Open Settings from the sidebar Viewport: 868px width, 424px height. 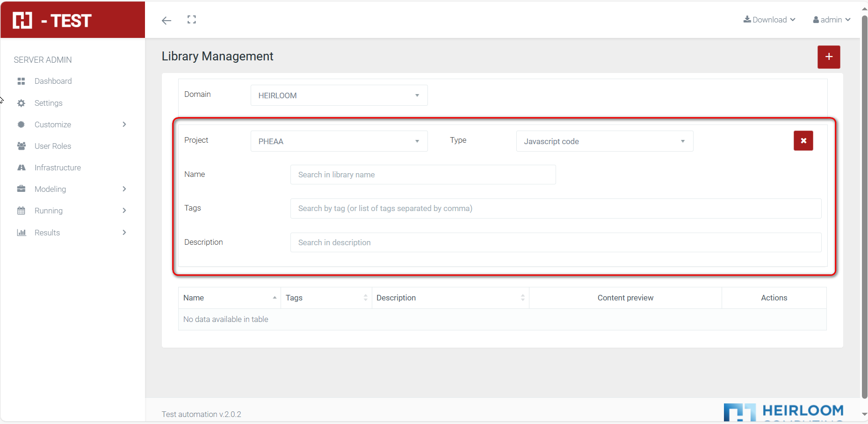coord(48,103)
